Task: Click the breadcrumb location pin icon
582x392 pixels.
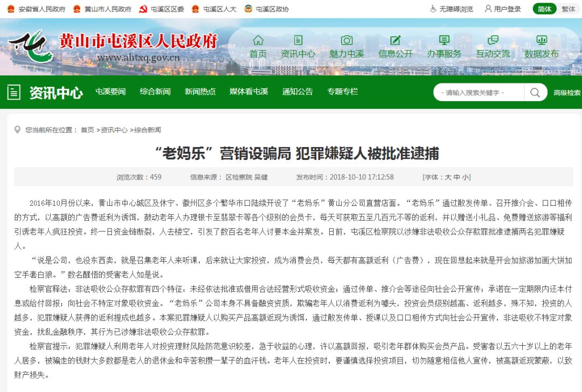Action: click(x=17, y=130)
